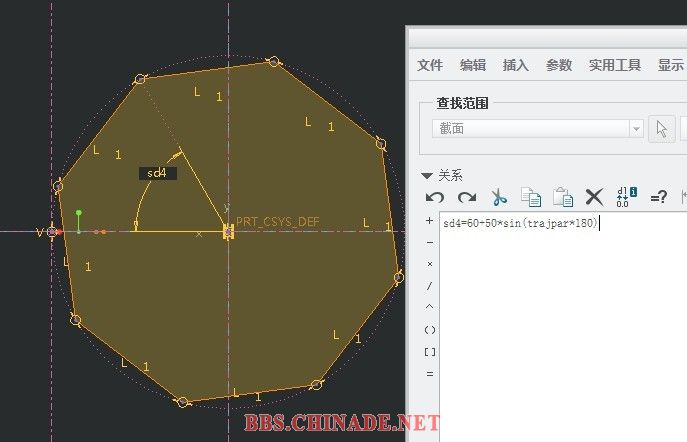
Task: Insert minus operator from side bar
Action: tap(430, 242)
